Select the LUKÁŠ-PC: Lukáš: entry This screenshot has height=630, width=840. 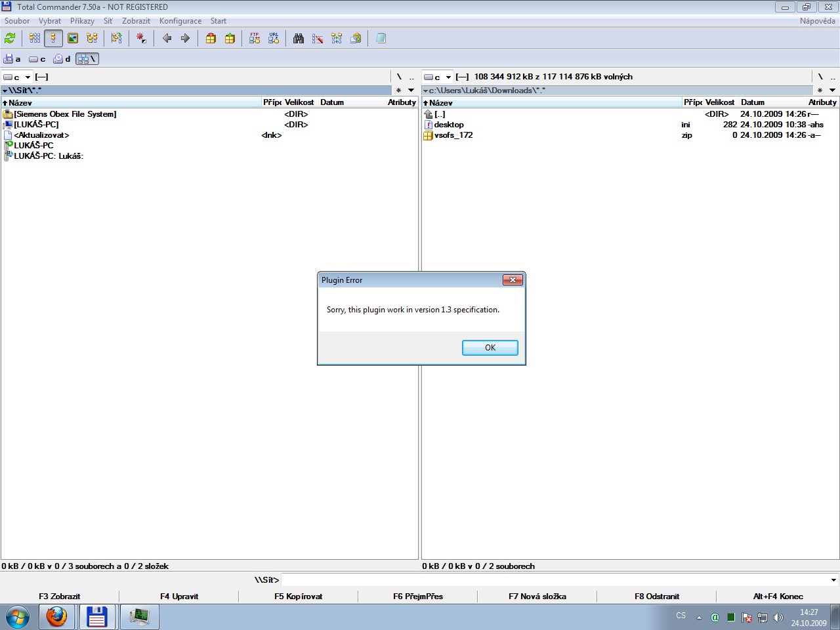coord(49,156)
